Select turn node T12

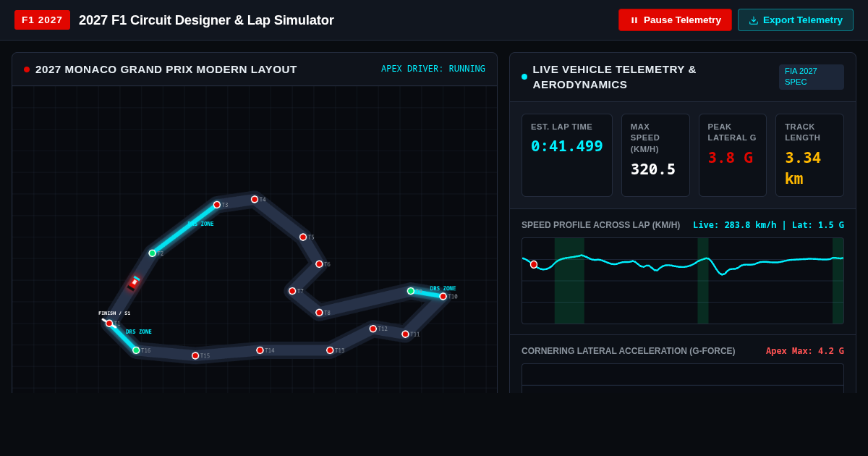click(x=373, y=329)
